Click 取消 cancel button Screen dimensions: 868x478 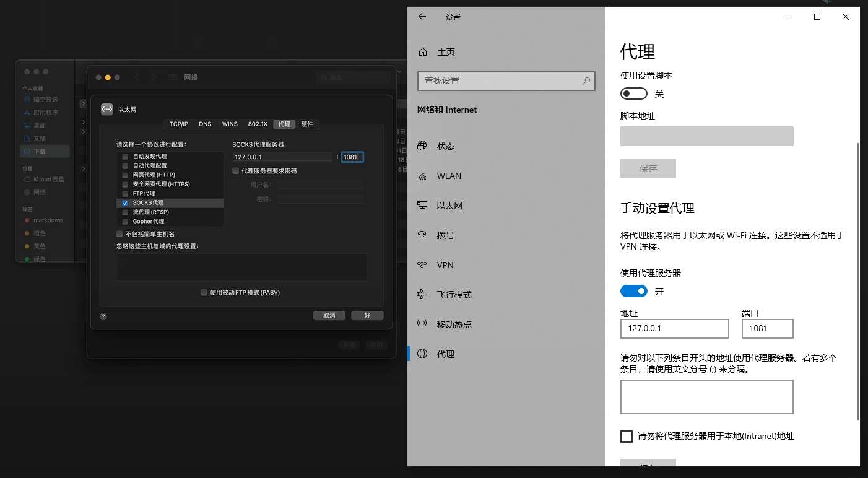[x=329, y=316]
